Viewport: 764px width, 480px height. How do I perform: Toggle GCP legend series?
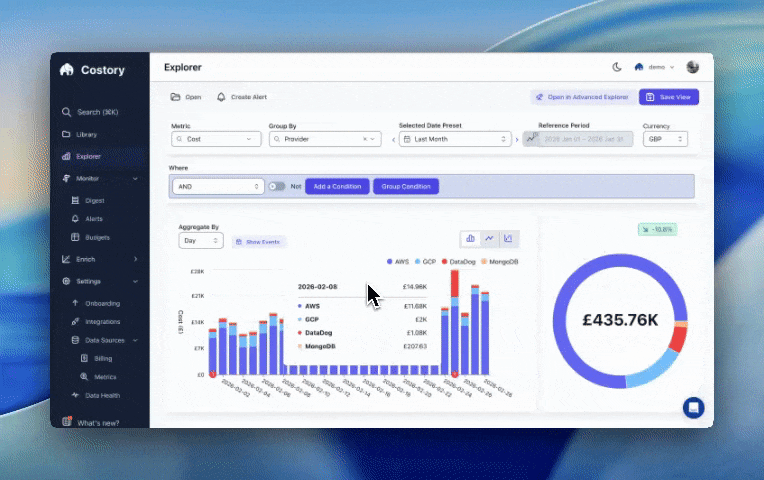click(x=425, y=262)
